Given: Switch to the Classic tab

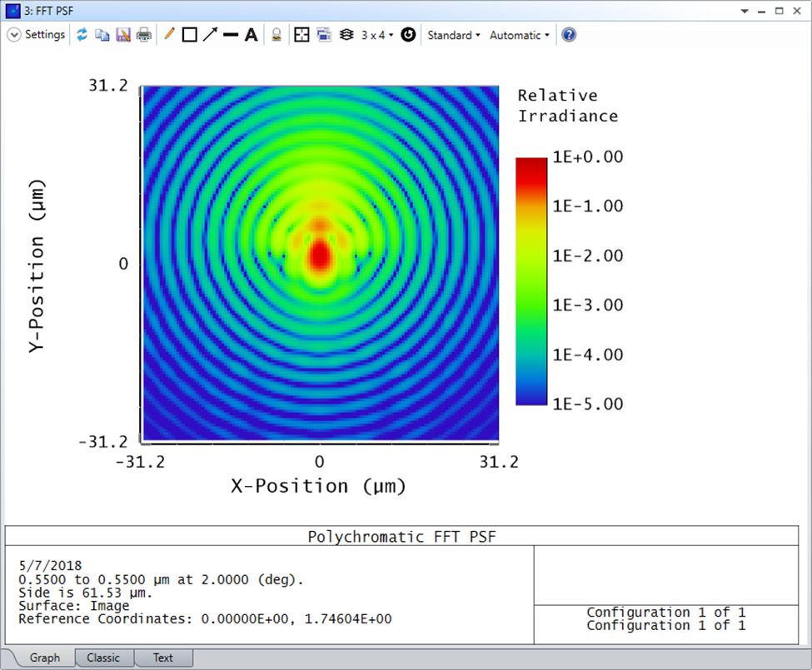Looking at the screenshot, I should (x=103, y=658).
